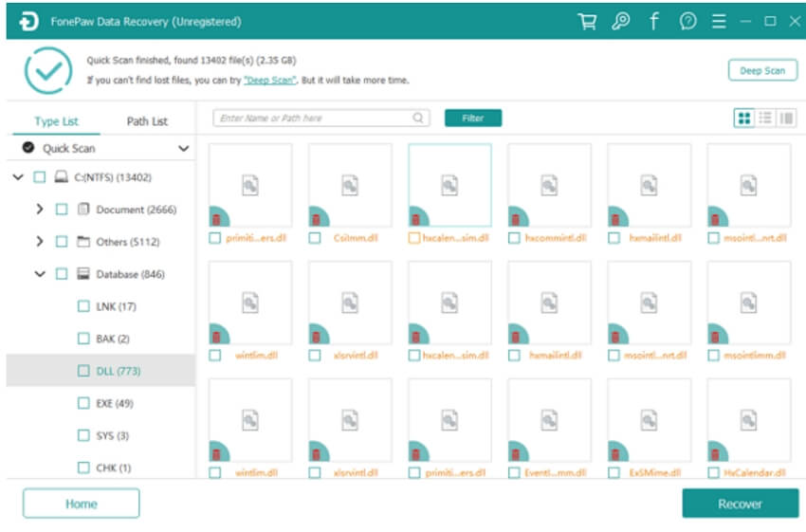
Task: Switch to list view
Action: click(x=765, y=119)
